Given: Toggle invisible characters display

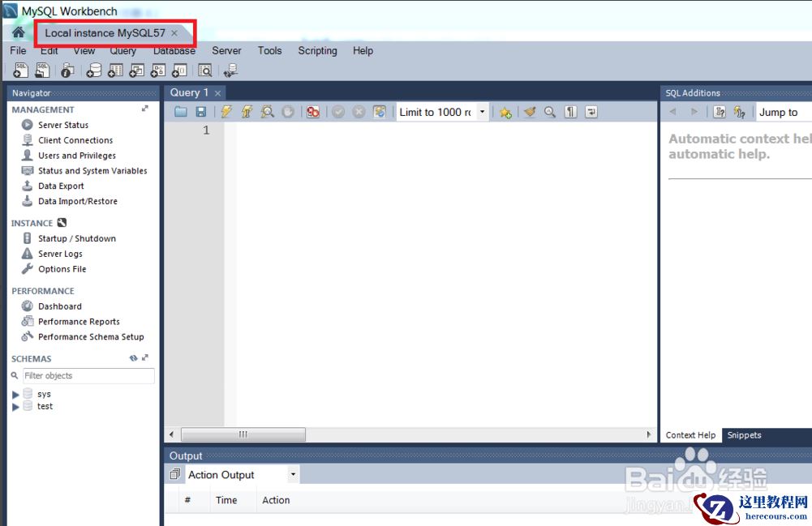Looking at the screenshot, I should pos(570,112).
